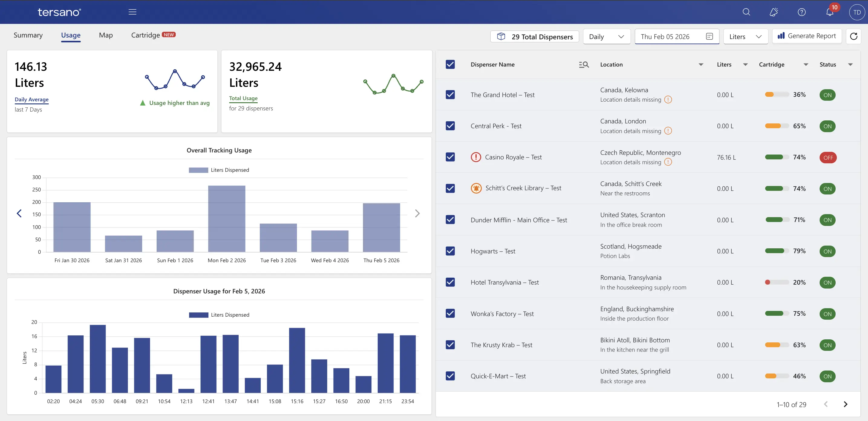Click the Casino Royale red alert icon

pos(476,157)
